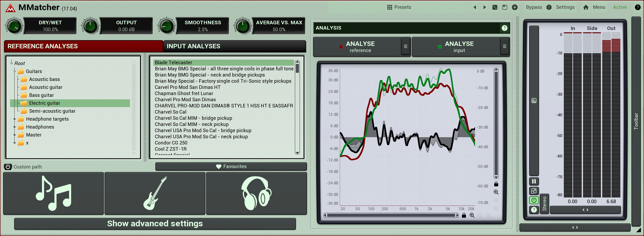Screen dimensions: 644x236
Task: Click the electric guitar category icon
Action: click(x=155, y=193)
